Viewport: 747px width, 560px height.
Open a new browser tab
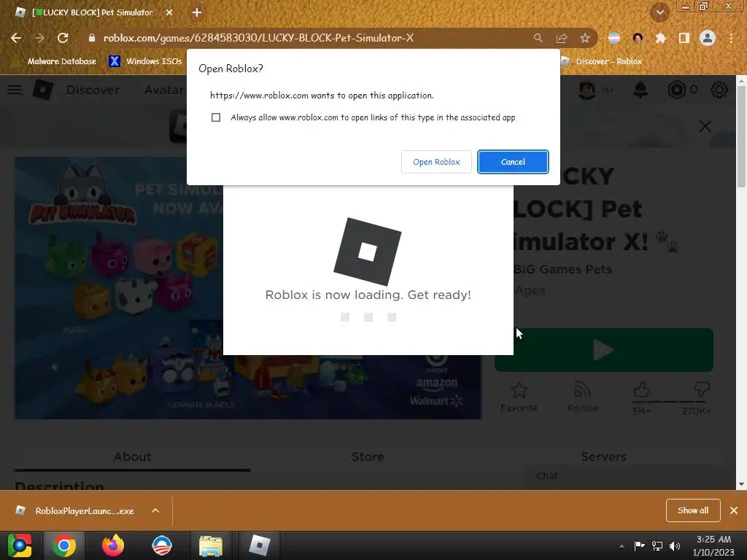[x=197, y=13]
